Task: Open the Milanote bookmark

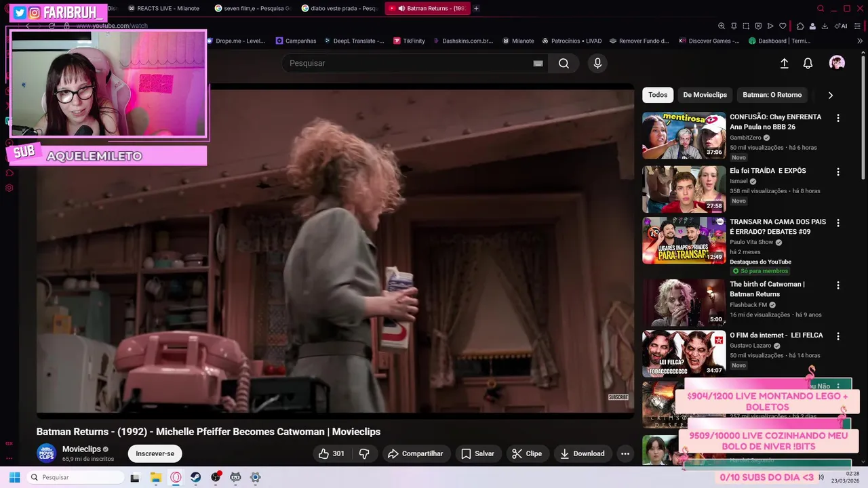Action: coord(518,41)
